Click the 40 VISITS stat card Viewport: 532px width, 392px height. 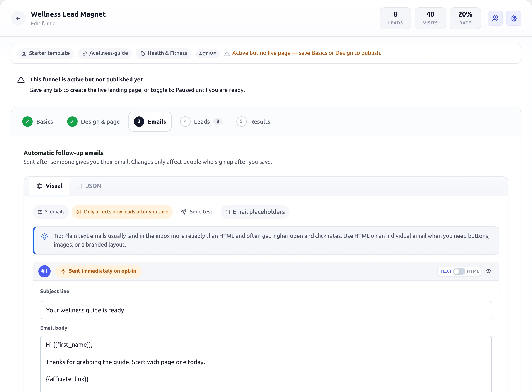(430, 18)
